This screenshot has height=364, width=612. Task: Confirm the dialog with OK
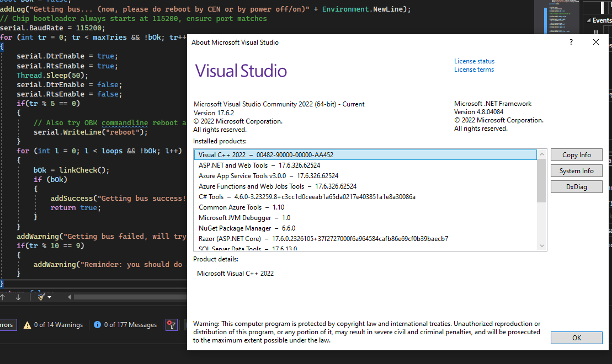[x=576, y=338]
